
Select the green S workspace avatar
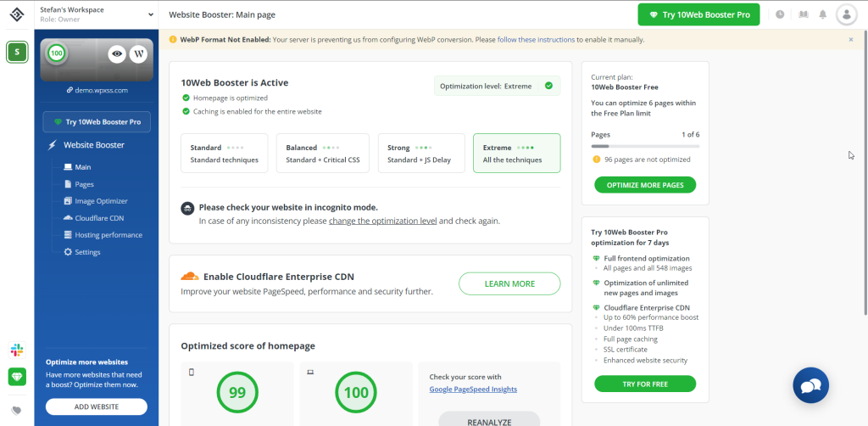coord(17,52)
